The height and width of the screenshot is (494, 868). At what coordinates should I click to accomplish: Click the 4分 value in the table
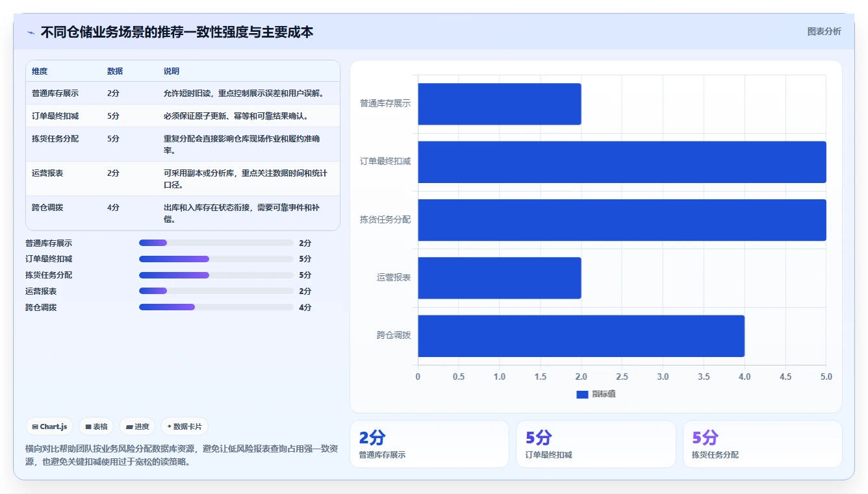113,207
